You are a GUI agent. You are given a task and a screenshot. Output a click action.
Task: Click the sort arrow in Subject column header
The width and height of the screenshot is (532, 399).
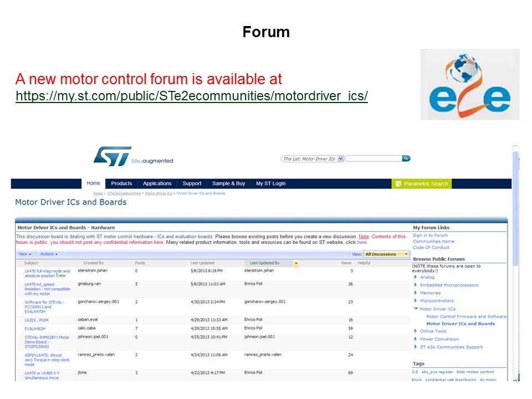coord(30,263)
